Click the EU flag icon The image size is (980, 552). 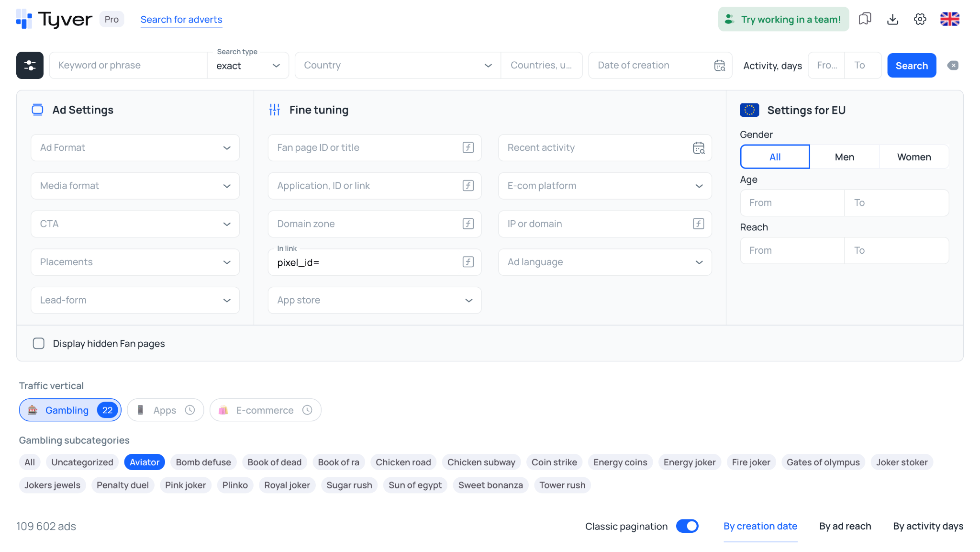(749, 110)
